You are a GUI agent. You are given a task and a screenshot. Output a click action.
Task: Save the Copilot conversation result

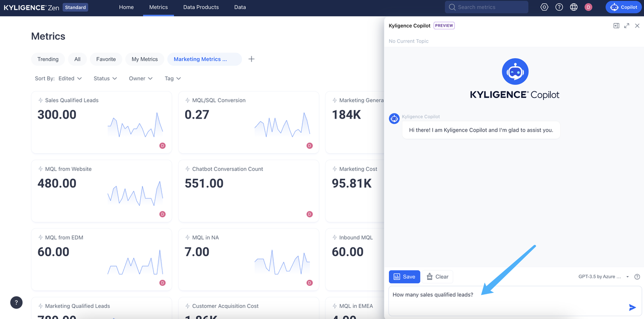(404, 276)
